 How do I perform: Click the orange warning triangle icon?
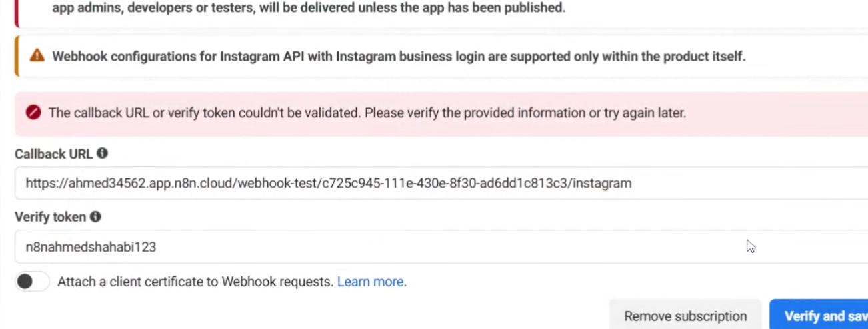click(x=37, y=56)
